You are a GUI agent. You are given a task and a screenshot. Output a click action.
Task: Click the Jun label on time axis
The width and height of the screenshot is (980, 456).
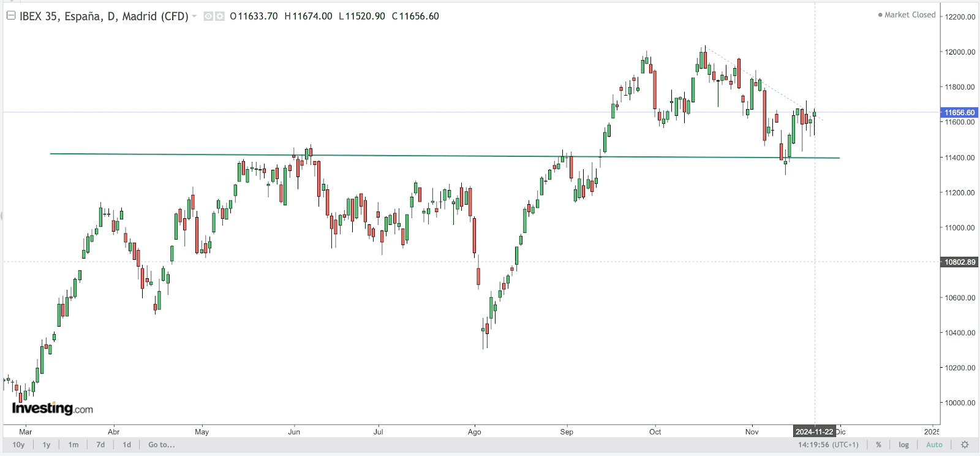point(294,432)
